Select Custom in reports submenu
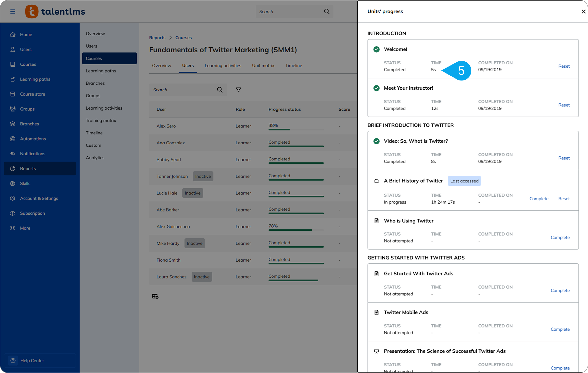 [x=93, y=145]
